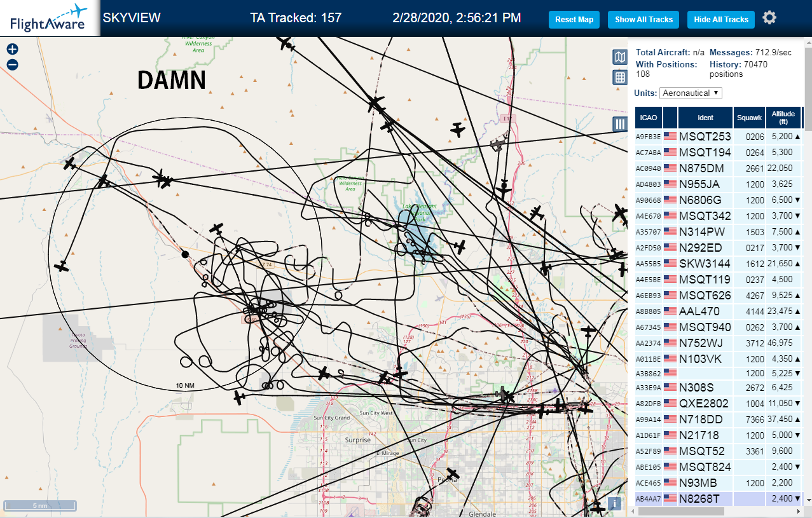Sort table by Ident column header
The height and width of the screenshot is (518, 812).
click(705, 118)
